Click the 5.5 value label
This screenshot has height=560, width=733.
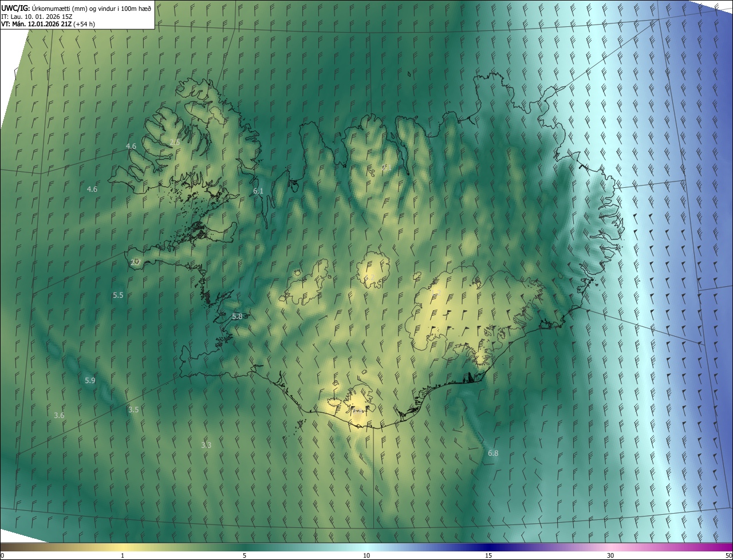[x=118, y=295]
